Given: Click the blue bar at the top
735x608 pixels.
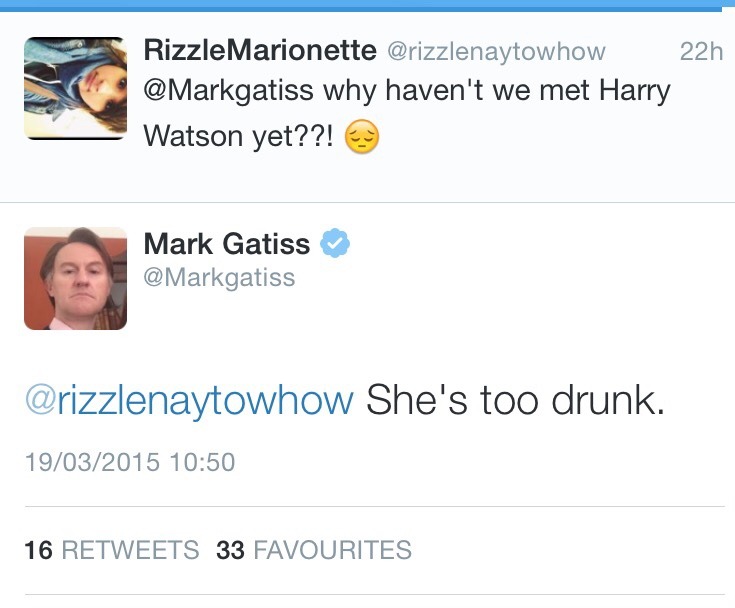Looking at the screenshot, I should 367,5.
